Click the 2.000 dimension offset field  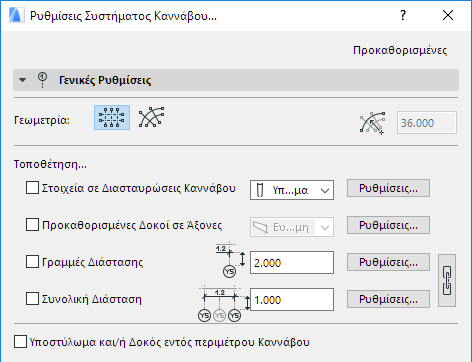pyautogui.click(x=292, y=263)
